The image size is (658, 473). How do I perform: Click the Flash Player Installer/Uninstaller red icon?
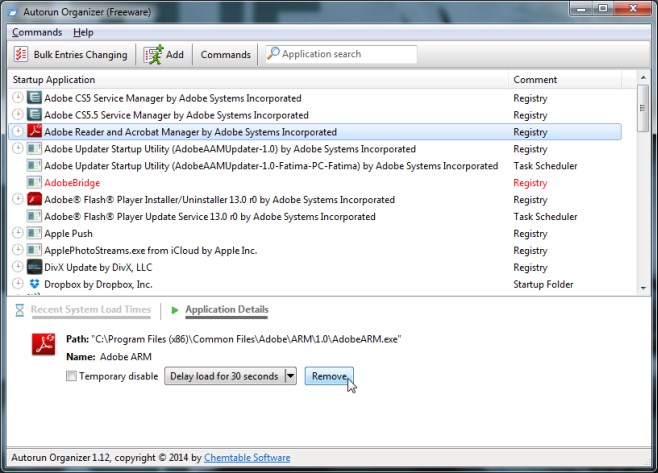coord(34,199)
